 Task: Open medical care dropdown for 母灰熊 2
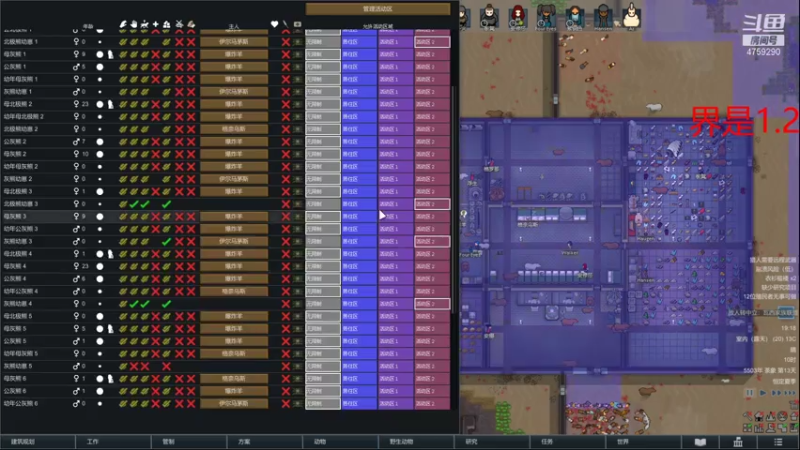(x=297, y=154)
